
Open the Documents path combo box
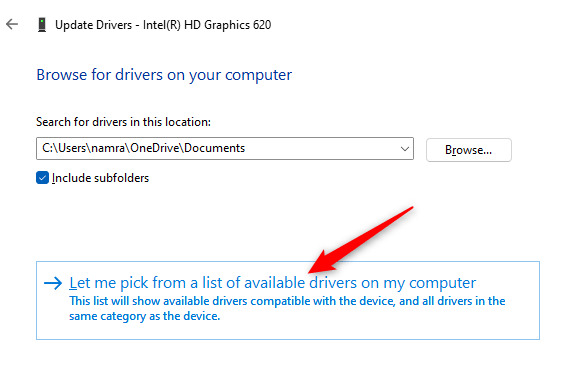tap(225, 149)
